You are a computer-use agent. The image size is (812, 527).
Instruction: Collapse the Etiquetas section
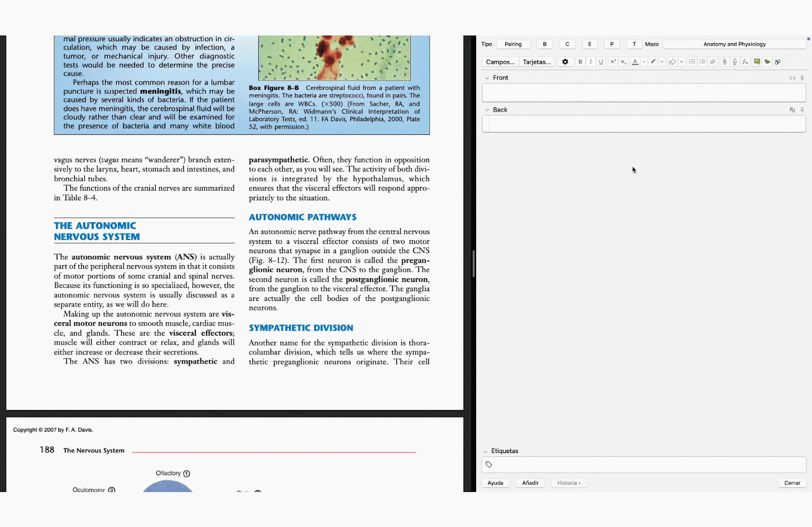coord(487,450)
